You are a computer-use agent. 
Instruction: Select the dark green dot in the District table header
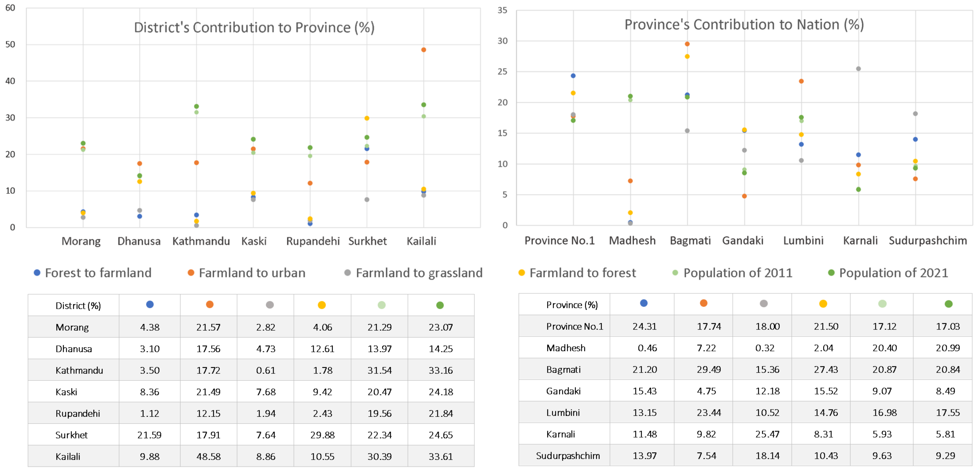coord(440,305)
